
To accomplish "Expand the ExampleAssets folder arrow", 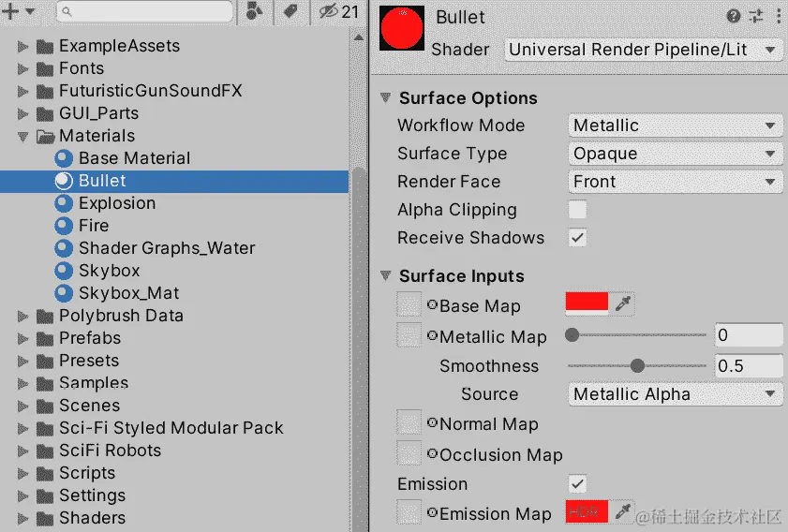I will coord(22,47).
